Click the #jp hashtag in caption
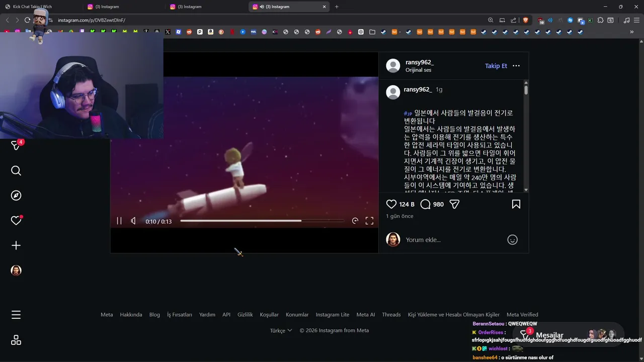 pos(408,114)
